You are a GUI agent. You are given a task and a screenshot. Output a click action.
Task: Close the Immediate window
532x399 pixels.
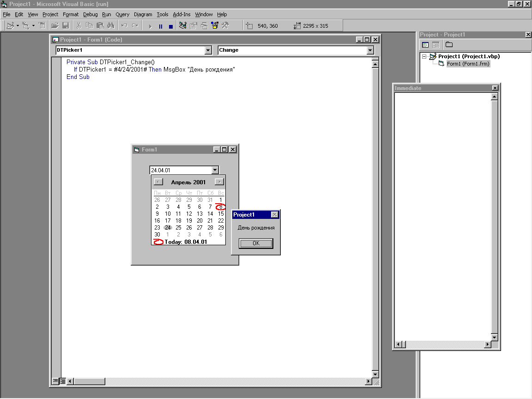[x=495, y=88]
